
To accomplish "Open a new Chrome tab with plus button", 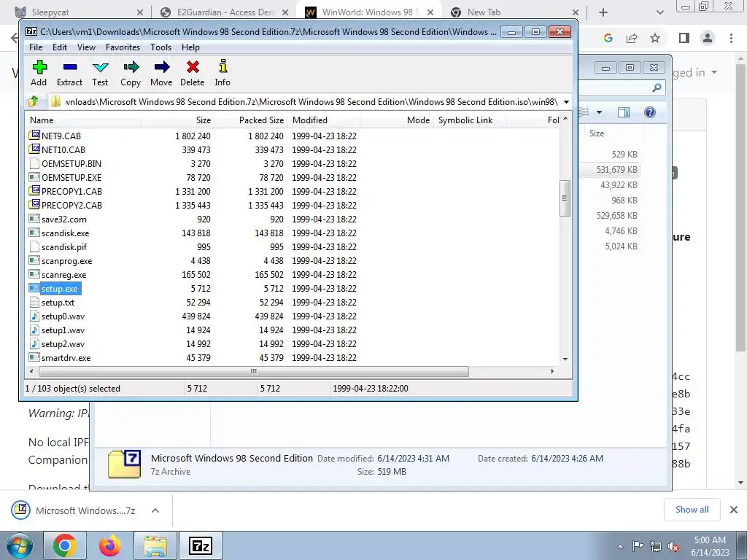I will [x=603, y=12].
